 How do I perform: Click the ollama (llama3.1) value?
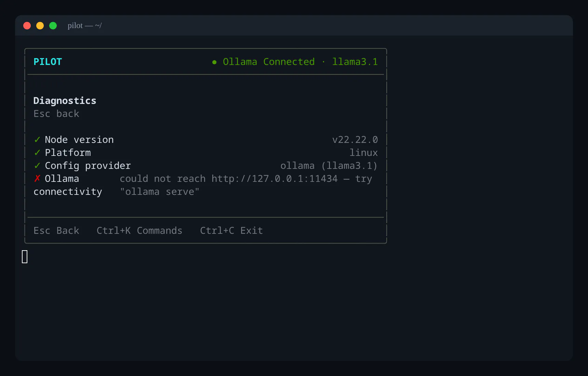pos(329,166)
